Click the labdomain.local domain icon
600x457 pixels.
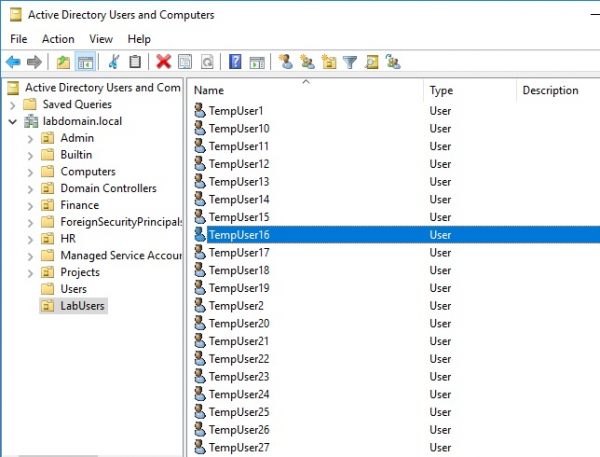(31, 121)
